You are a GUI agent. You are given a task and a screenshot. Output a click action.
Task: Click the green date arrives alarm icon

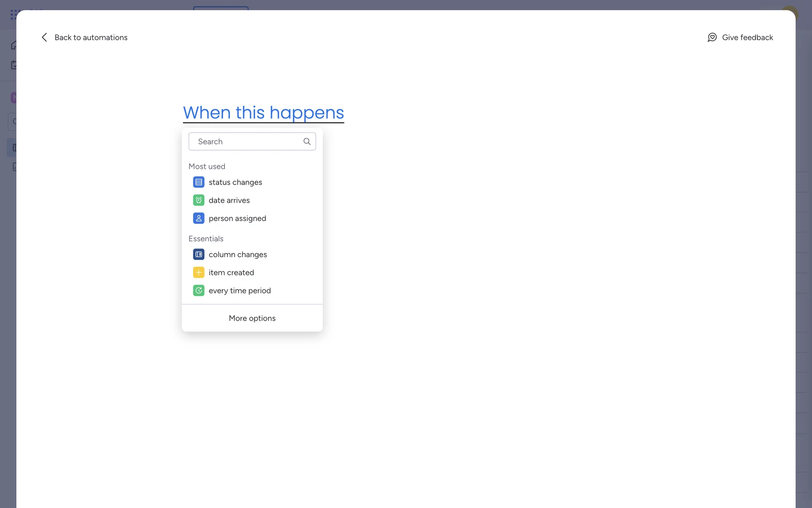198,200
